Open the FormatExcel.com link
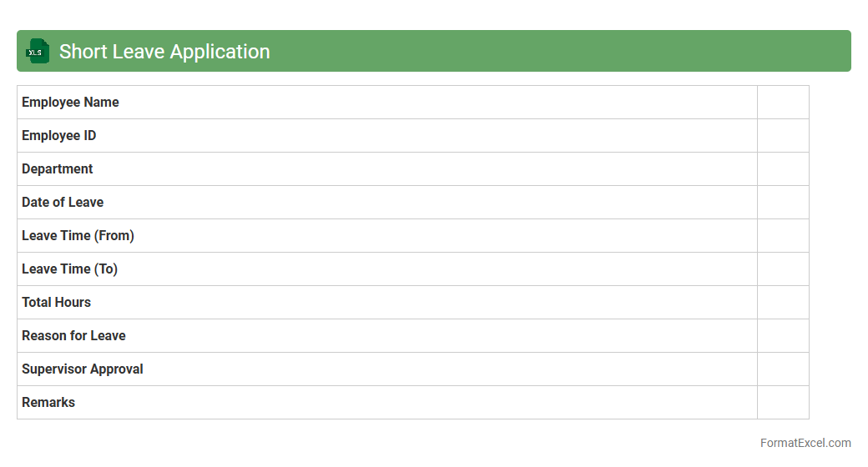The width and height of the screenshot is (868, 467). pyautogui.click(x=805, y=443)
